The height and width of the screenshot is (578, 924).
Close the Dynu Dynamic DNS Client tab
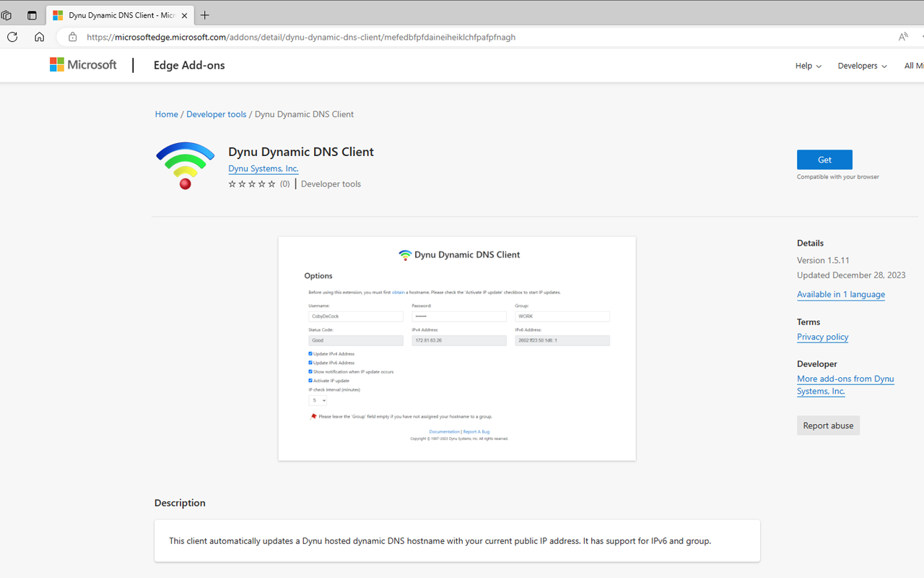click(x=184, y=15)
